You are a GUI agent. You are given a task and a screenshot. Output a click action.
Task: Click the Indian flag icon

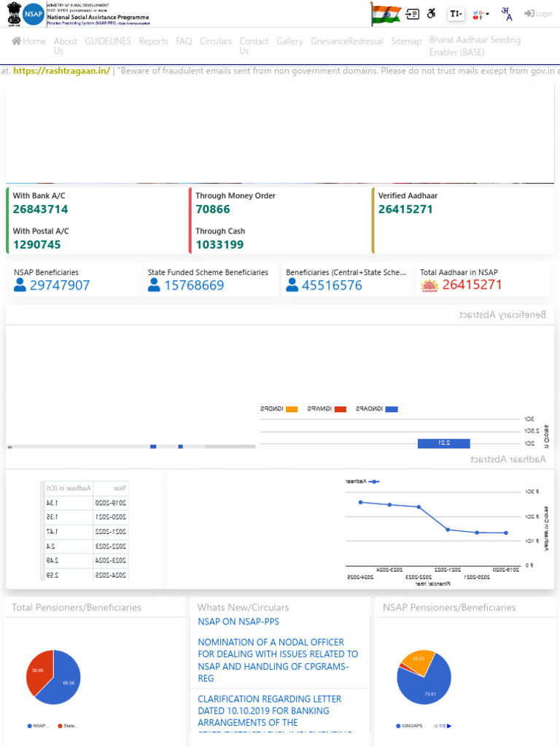386,14
